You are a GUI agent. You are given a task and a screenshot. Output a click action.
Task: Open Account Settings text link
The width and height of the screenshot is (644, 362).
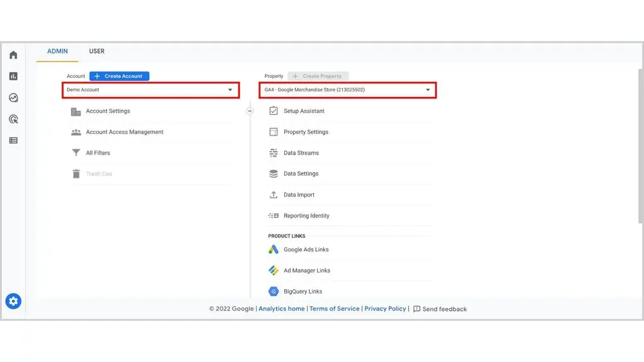[x=108, y=111]
